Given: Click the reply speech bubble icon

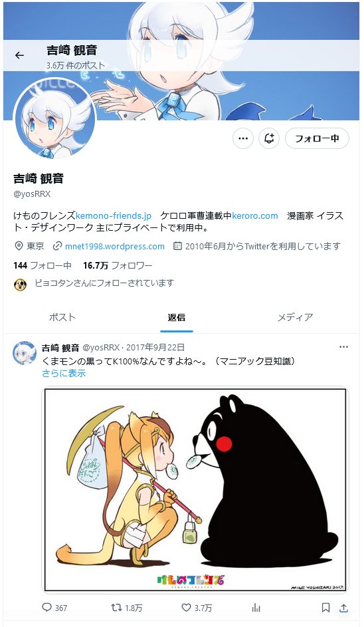Looking at the screenshot, I should pos(46,608).
